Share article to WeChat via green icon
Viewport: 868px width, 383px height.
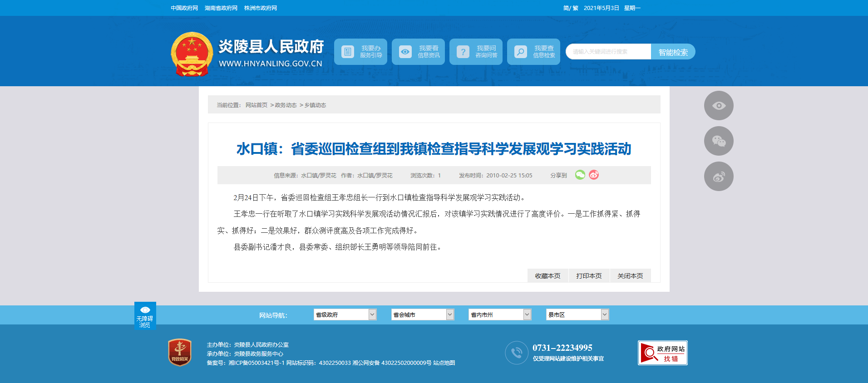[580, 175]
